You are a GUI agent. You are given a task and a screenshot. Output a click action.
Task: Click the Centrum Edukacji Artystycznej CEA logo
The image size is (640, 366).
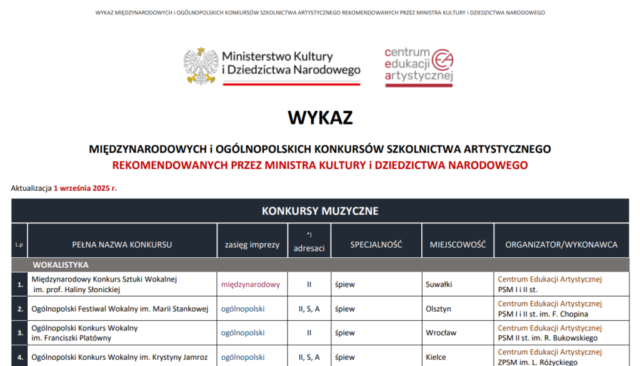click(419, 67)
